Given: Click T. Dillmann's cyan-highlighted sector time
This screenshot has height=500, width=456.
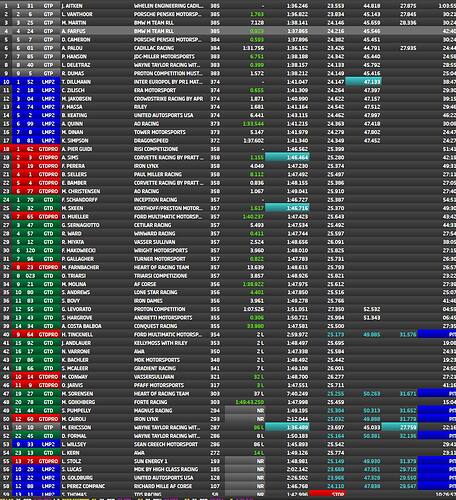Looking at the screenshot, I should click(363, 82).
